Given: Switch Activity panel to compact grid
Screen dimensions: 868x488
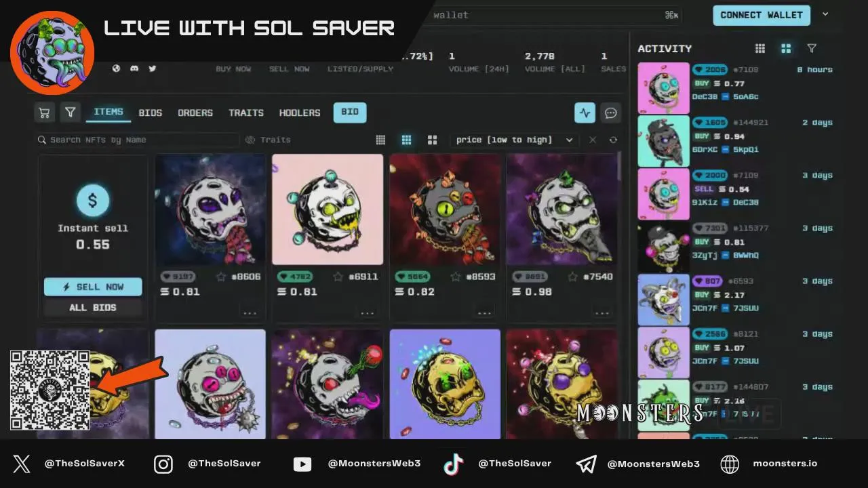Looking at the screenshot, I should point(760,49).
